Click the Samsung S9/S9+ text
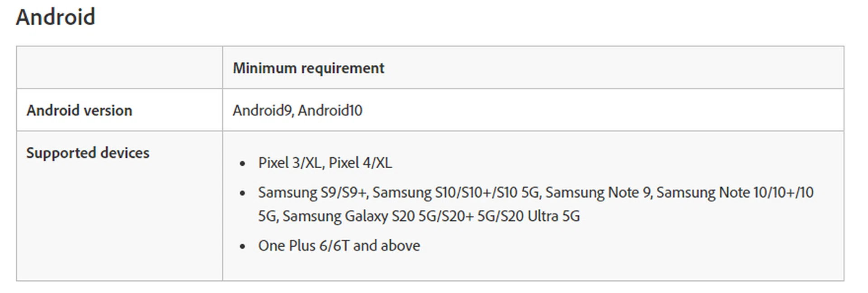Screen dimensions: 868x293 (312, 193)
